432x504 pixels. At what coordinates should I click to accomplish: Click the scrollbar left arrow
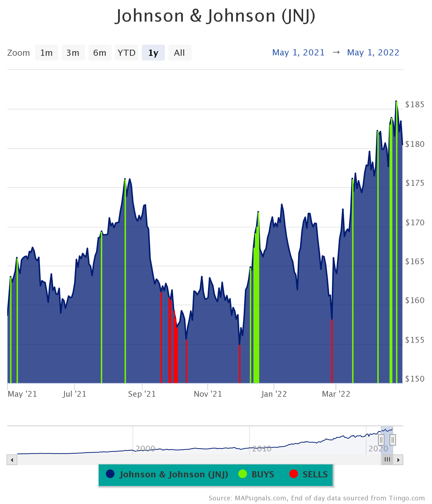click(12, 460)
